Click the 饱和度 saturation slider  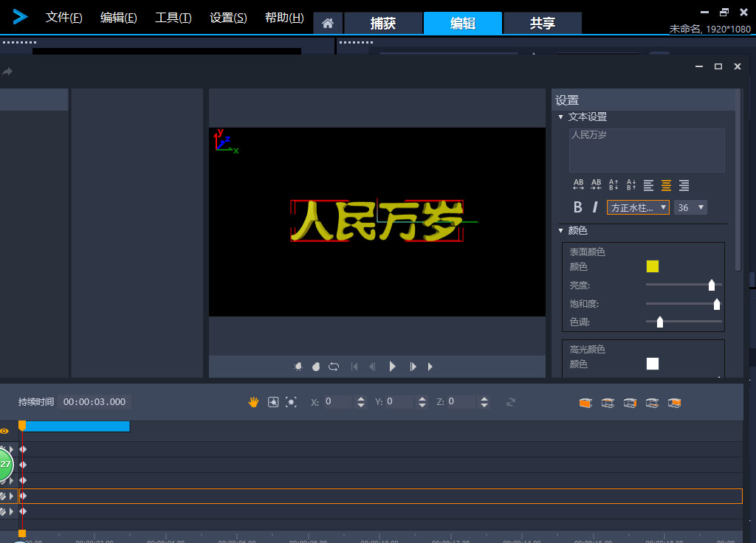click(684, 303)
